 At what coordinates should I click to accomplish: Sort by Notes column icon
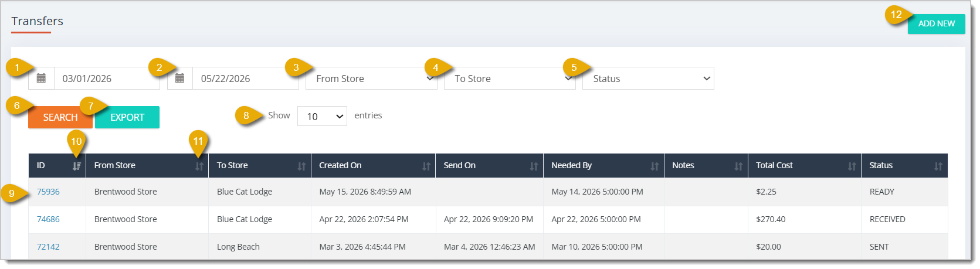coord(738,166)
